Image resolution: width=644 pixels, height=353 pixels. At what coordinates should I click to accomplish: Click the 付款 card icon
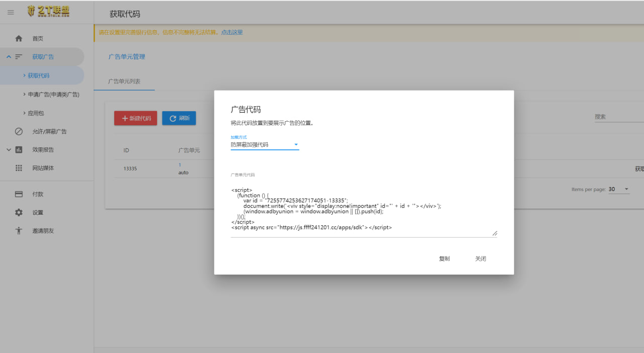pos(19,194)
